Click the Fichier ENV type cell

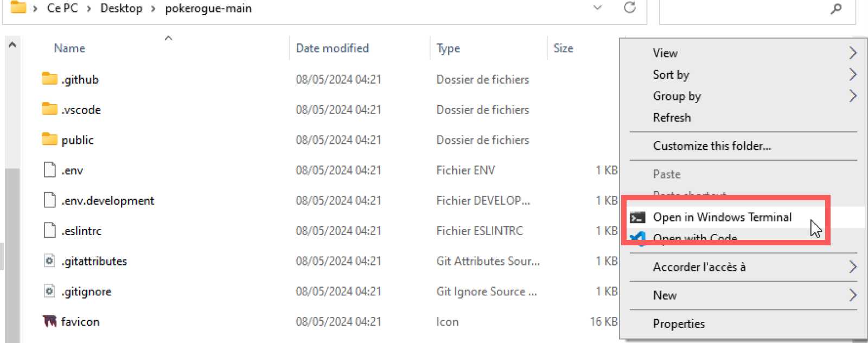pyautogui.click(x=465, y=170)
